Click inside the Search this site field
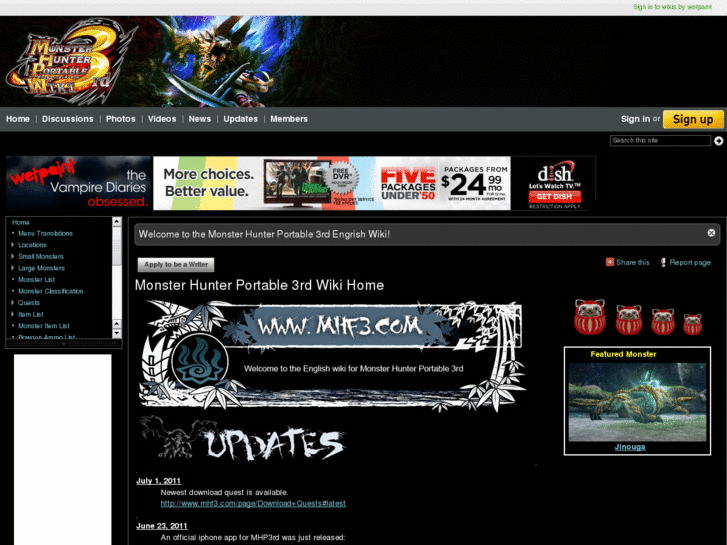The width and height of the screenshot is (727, 545). 660,141
